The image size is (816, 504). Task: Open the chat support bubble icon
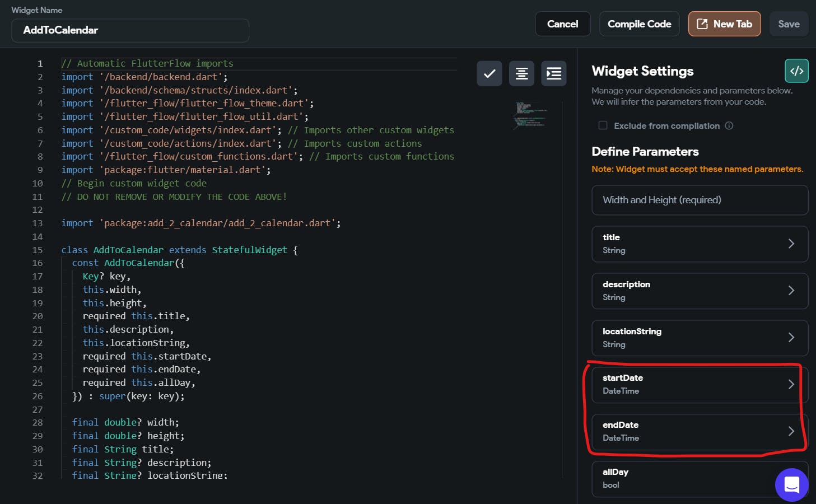click(791, 484)
